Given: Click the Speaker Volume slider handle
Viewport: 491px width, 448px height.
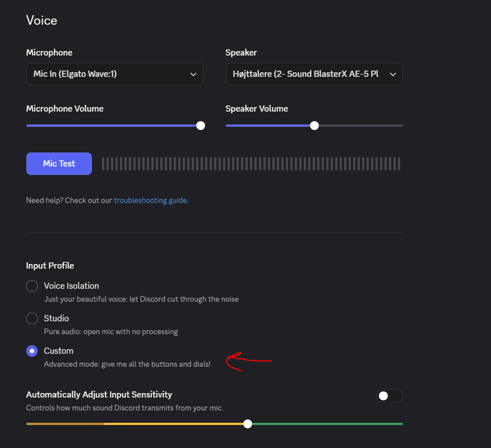Looking at the screenshot, I should click(314, 126).
